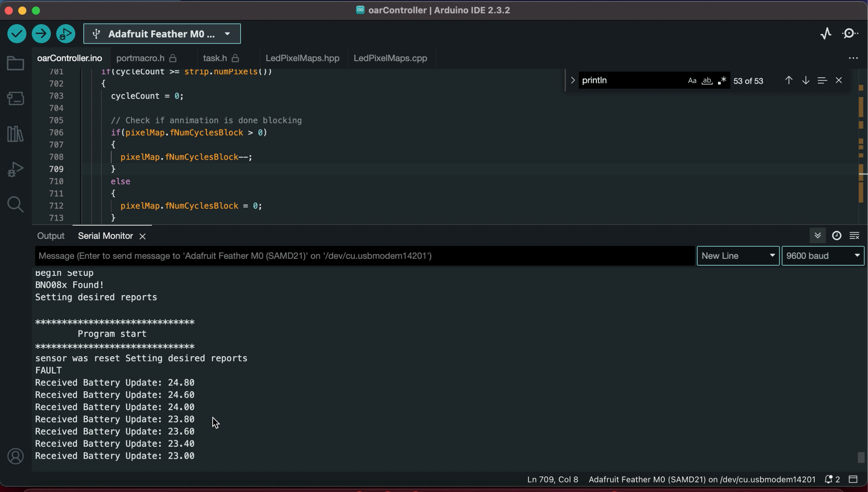Image resolution: width=868 pixels, height=492 pixels.
Task: Toggle autoscroll in Serial Monitor
Action: point(817,236)
